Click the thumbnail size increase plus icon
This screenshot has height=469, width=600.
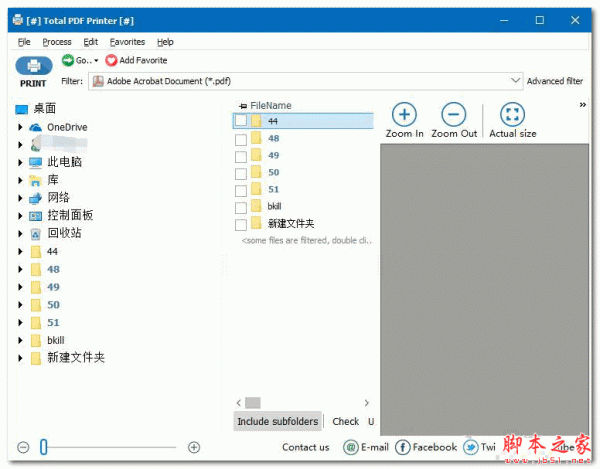(x=194, y=447)
